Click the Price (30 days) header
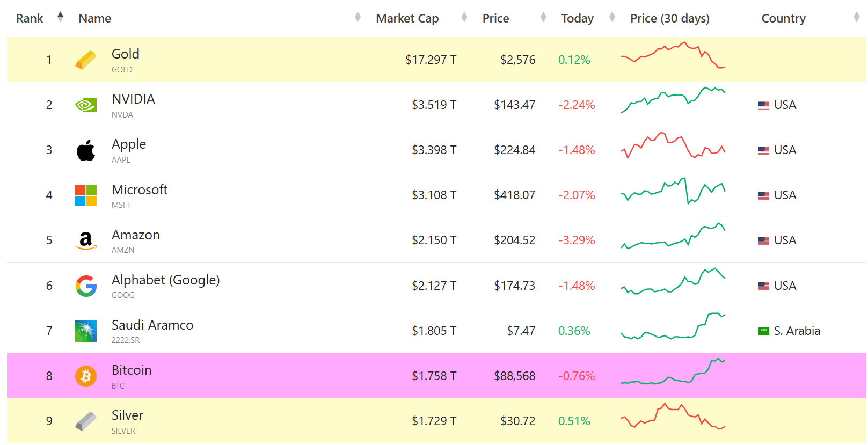This screenshot has width=868, height=445. point(669,18)
